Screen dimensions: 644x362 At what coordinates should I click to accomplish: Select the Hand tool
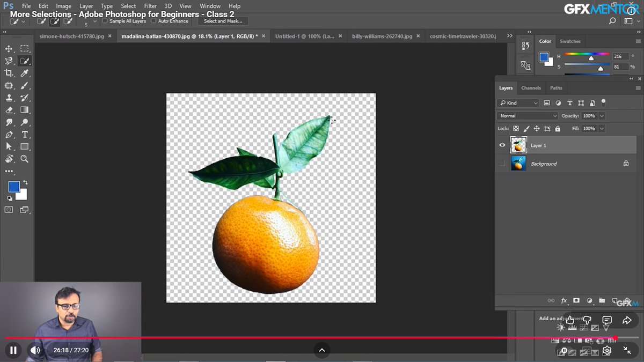[x=9, y=159]
